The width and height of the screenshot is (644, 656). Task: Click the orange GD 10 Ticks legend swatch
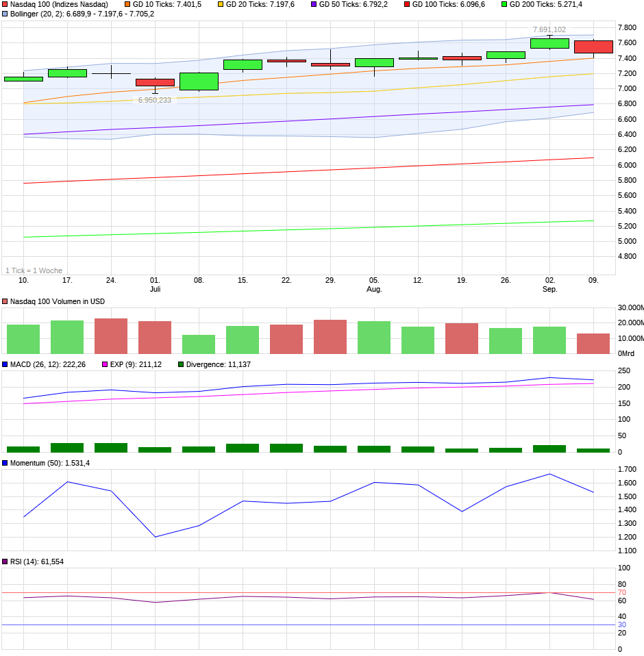click(127, 4)
